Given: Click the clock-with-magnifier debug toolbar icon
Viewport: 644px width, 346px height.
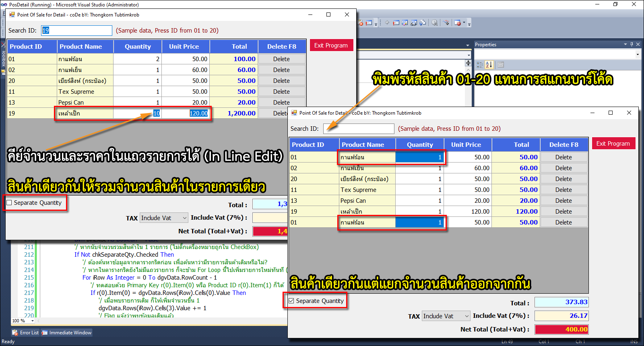Looking at the screenshot, I should 435,23.
